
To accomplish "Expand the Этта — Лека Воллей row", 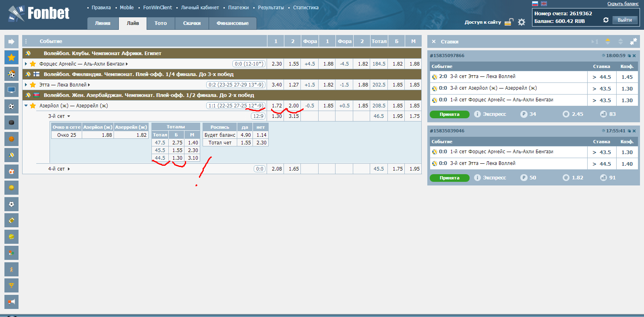I will (x=26, y=85).
